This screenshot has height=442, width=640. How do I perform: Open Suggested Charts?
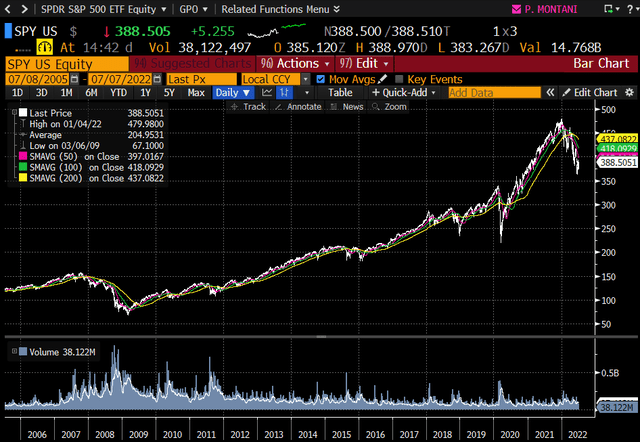193,64
